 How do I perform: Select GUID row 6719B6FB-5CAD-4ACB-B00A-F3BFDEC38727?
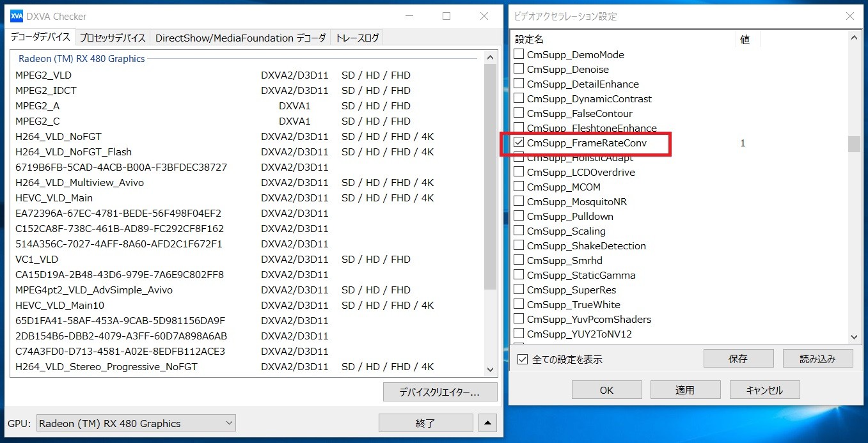(248, 167)
